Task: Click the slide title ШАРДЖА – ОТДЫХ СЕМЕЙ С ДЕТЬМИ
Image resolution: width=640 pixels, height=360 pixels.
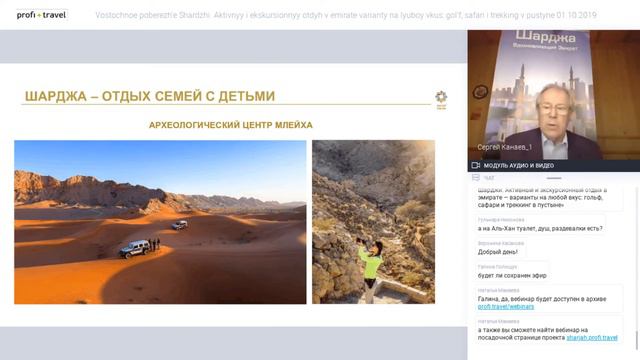Action: click(x=150, y=96)
